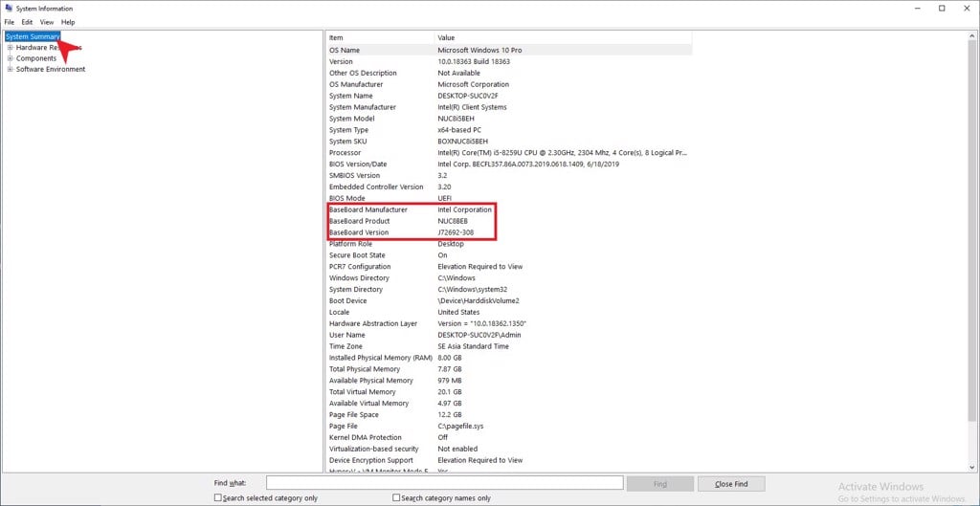Select the Processor row
The height and width of the screenshot is (506, 980).
[x=509, y=152]
